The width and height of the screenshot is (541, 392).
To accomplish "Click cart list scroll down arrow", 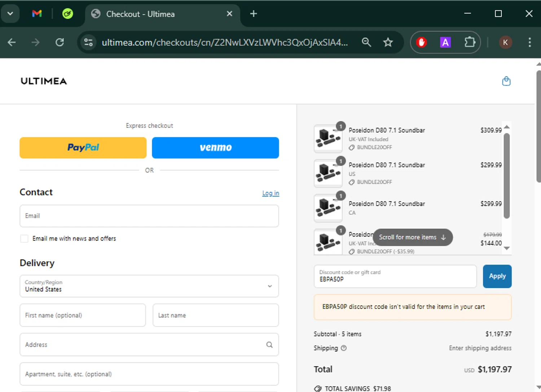I will 507,248.
